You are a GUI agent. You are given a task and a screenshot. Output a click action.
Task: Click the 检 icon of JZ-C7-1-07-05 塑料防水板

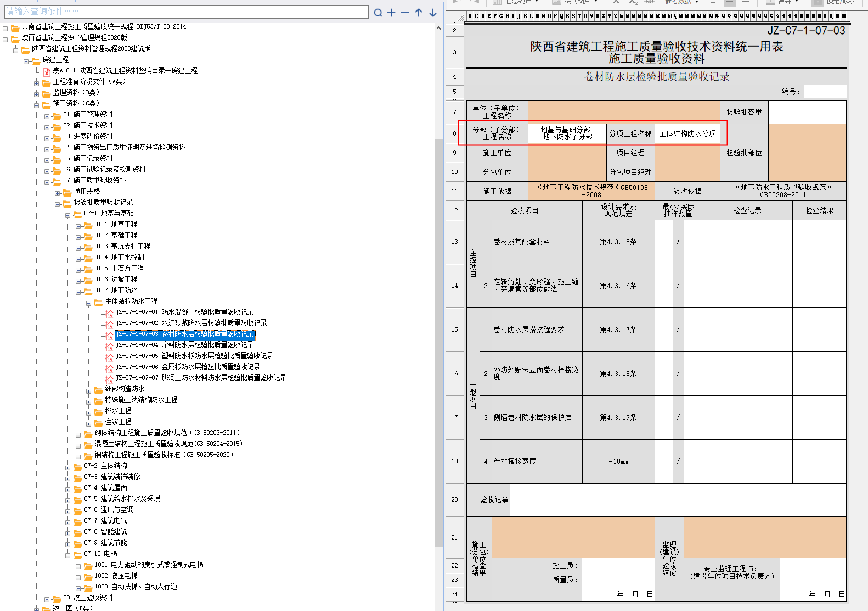point(109,357)
